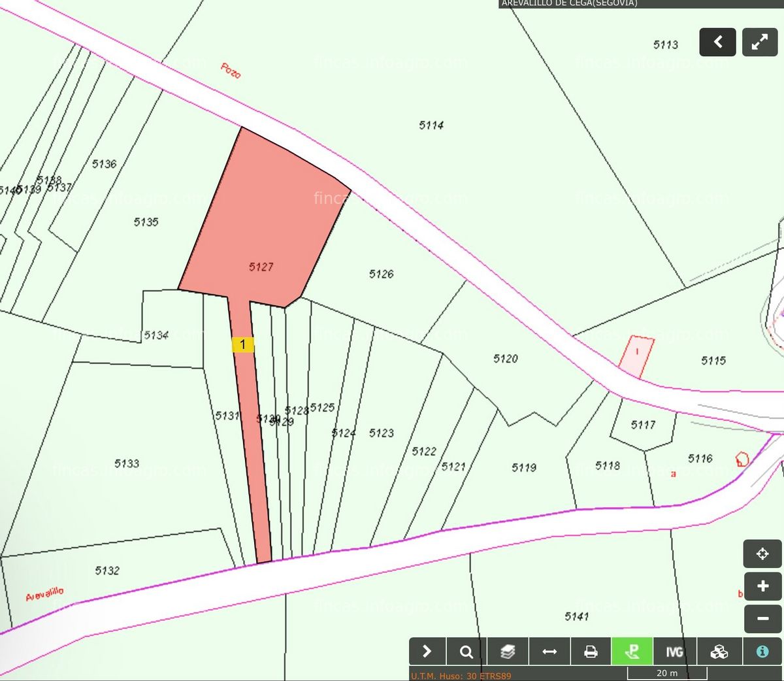This screenshot has height=681, width=784.
Task: Open the IVG tool
Action: click(x=674, y=652)
